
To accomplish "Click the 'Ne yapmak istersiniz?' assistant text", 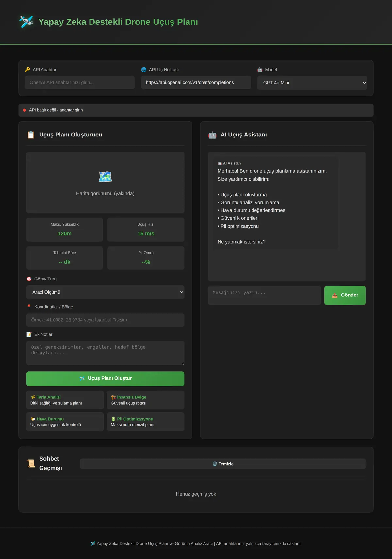I will click(x=241, y=242).
